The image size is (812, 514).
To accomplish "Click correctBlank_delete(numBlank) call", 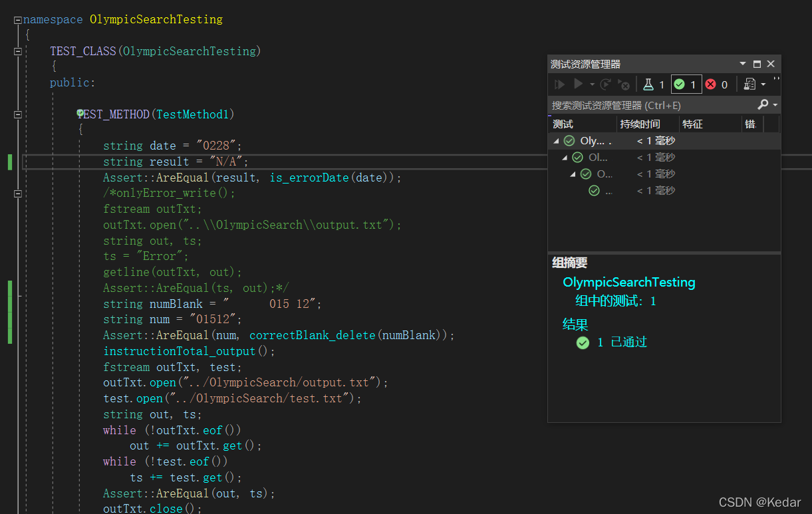I will click(x=345, y=335).
